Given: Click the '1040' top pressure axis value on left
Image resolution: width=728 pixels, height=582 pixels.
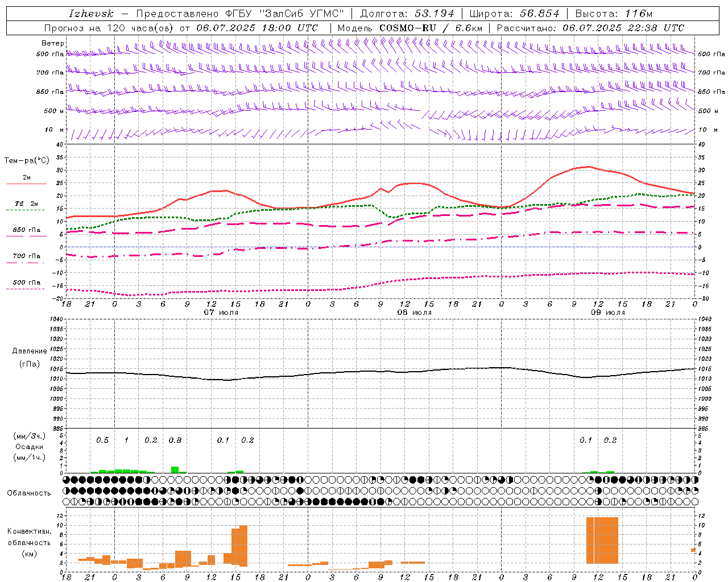Looking at the screenshot, I should point(55,319).
